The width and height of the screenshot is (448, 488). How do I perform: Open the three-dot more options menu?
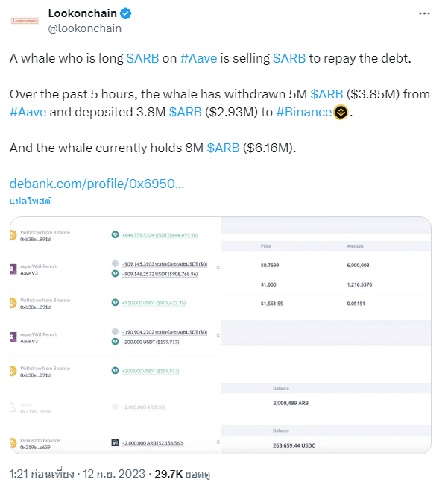[x=424, y=13]
